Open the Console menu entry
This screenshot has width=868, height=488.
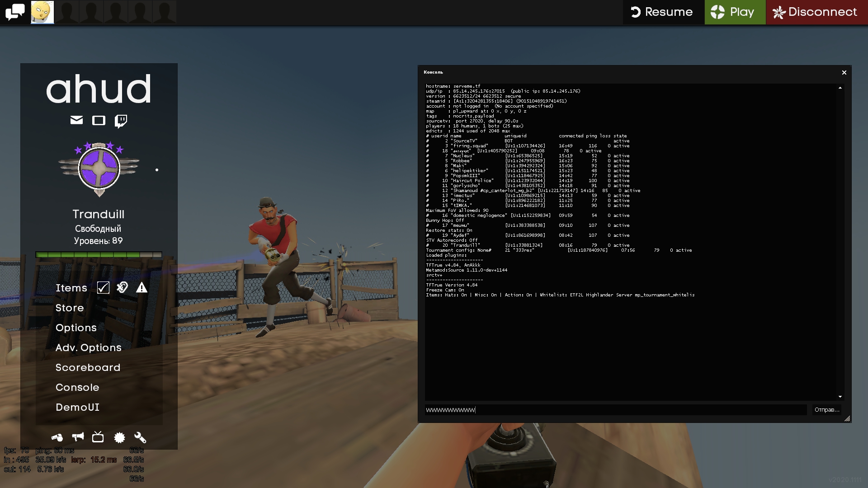point(77,387)
